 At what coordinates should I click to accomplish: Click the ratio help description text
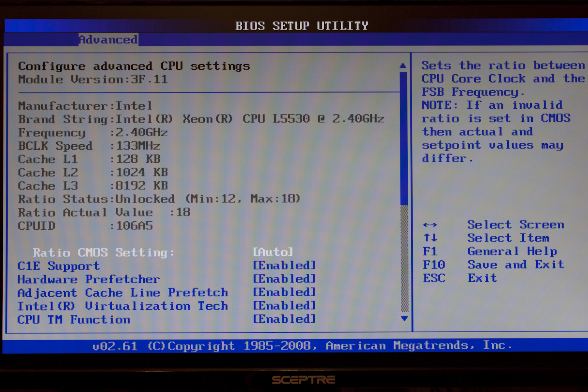click(x=503, y=112)
